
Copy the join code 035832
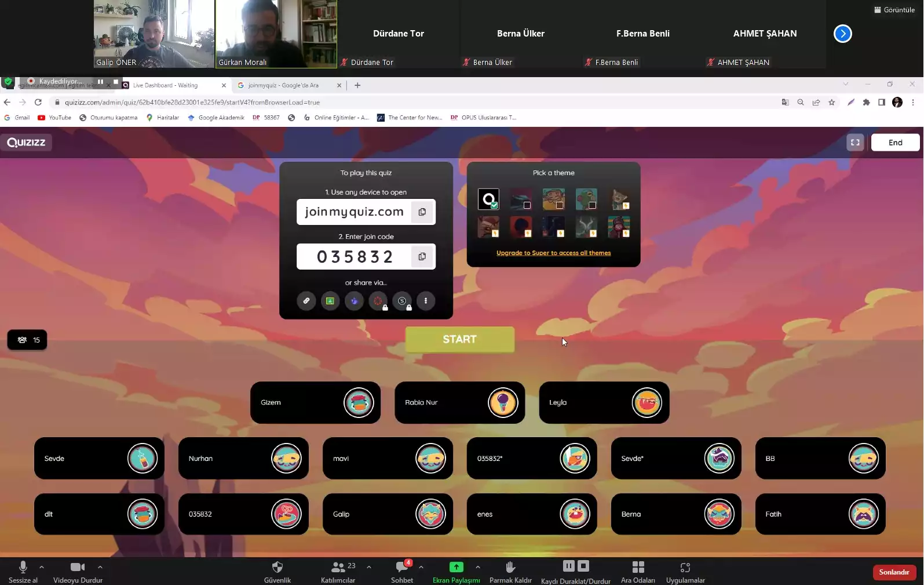click(x=422, y=256)
